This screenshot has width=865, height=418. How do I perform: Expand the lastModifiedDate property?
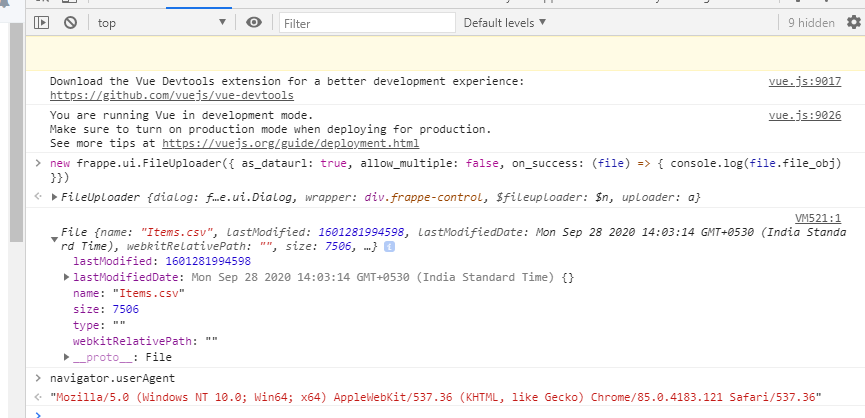click(x=66, y=277)
